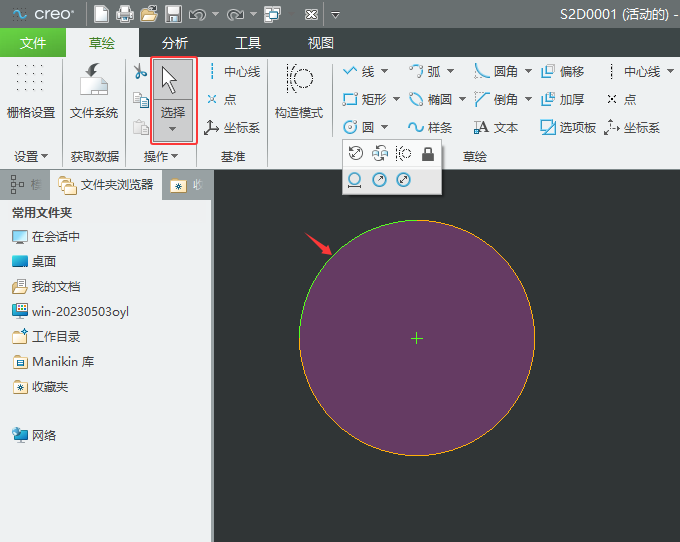Open the quick access toolbar customize arrow

pyautogui.click(x=335, y=15)
